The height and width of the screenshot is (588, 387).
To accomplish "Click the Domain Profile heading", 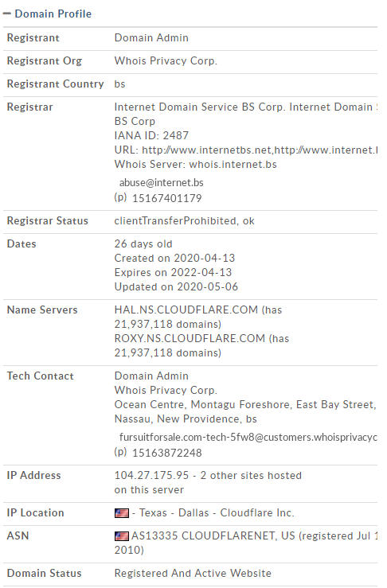I will coord(53,14).
